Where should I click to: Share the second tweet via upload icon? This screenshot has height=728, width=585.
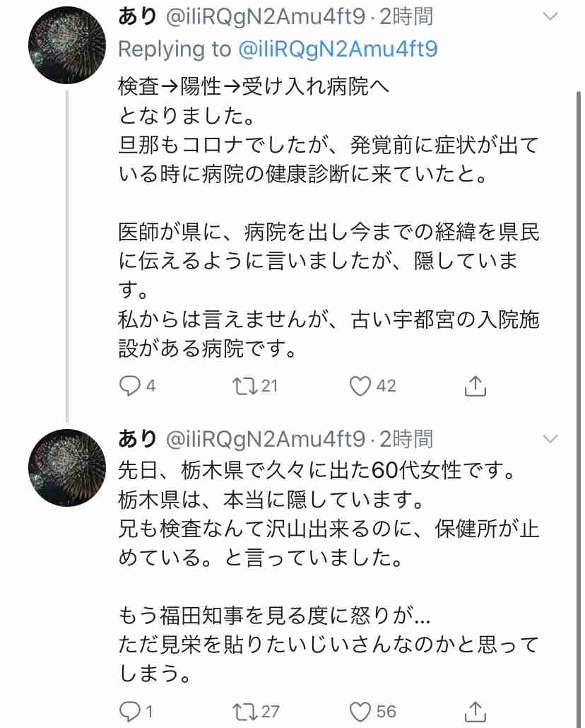475,712
